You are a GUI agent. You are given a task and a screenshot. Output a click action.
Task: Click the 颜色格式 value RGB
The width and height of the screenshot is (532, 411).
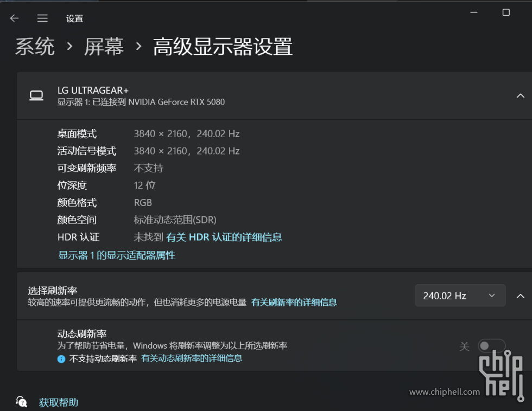143,203
